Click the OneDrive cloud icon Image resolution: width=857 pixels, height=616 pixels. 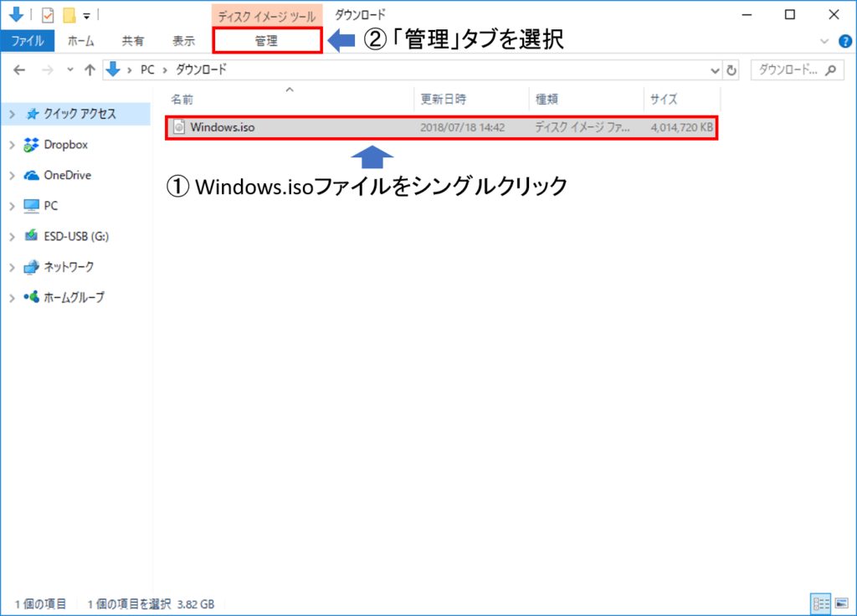click(31, 176)
